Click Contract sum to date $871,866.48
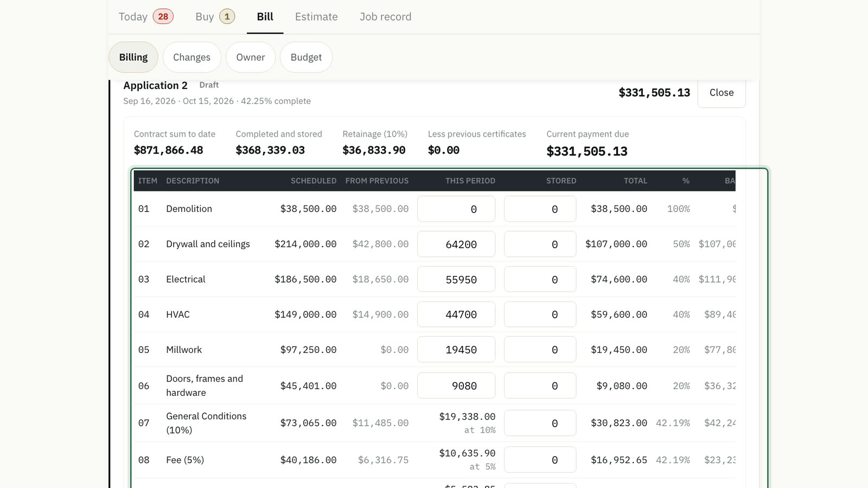This screenshot has height=488, width=868. click(x=168, y=150)
